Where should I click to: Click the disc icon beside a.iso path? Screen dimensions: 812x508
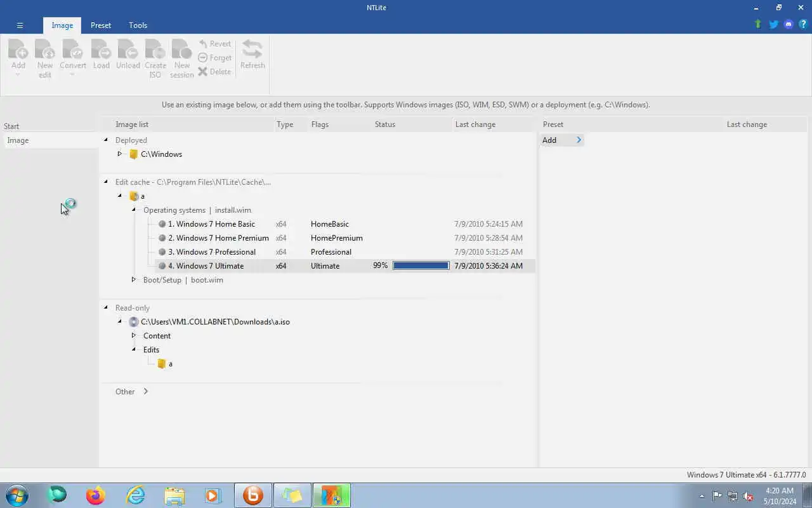[x=133, y=322]
